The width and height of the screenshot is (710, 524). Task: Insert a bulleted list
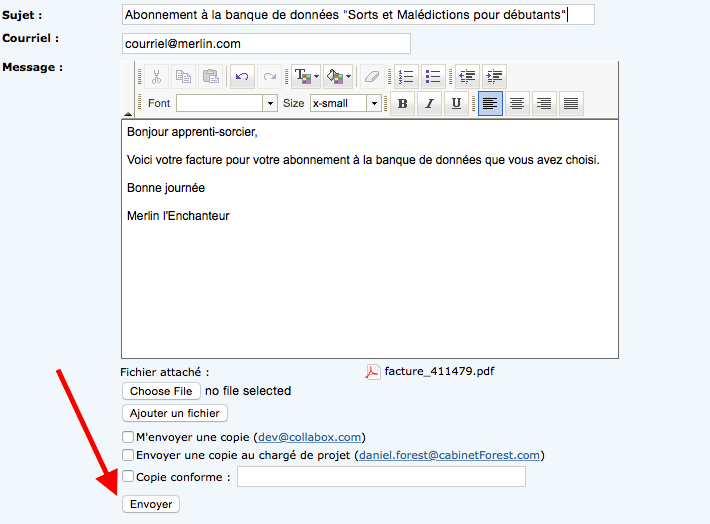pos(433,77)
